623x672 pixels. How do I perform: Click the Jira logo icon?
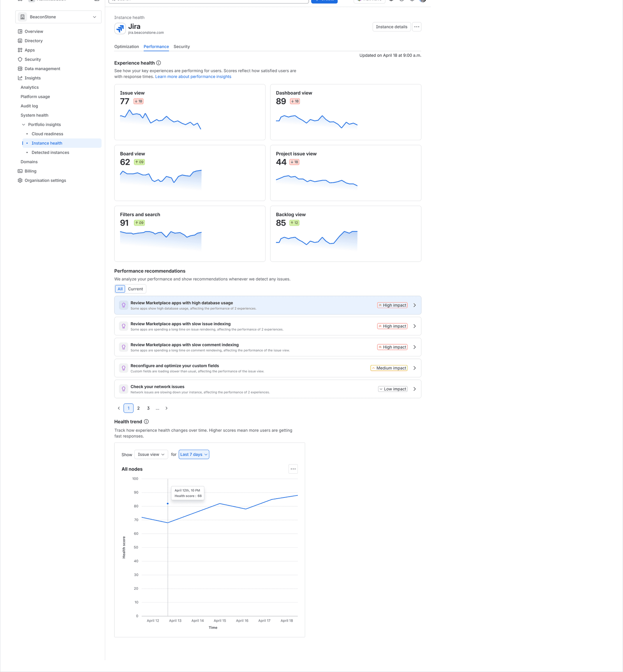pos(120,28)
